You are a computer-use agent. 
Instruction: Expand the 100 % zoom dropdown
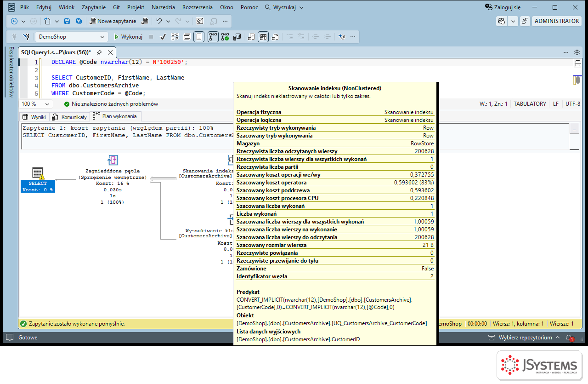click(37, 104)
